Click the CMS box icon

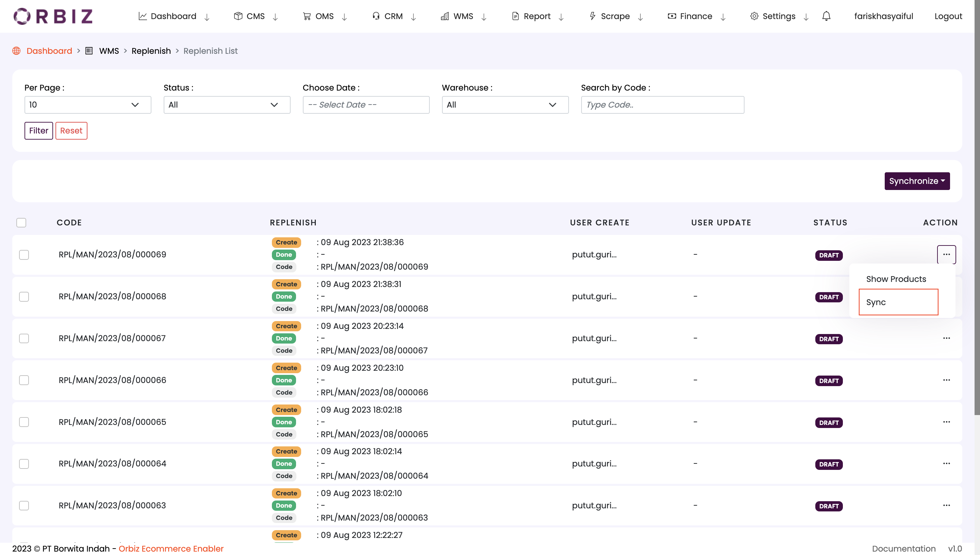pos(238,16)
